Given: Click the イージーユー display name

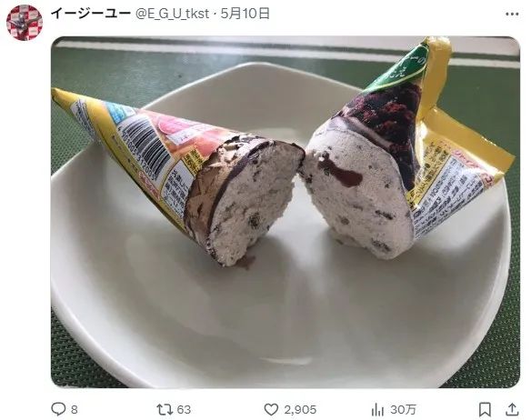Looking at the screenshot, I should (x=90, y=14).
